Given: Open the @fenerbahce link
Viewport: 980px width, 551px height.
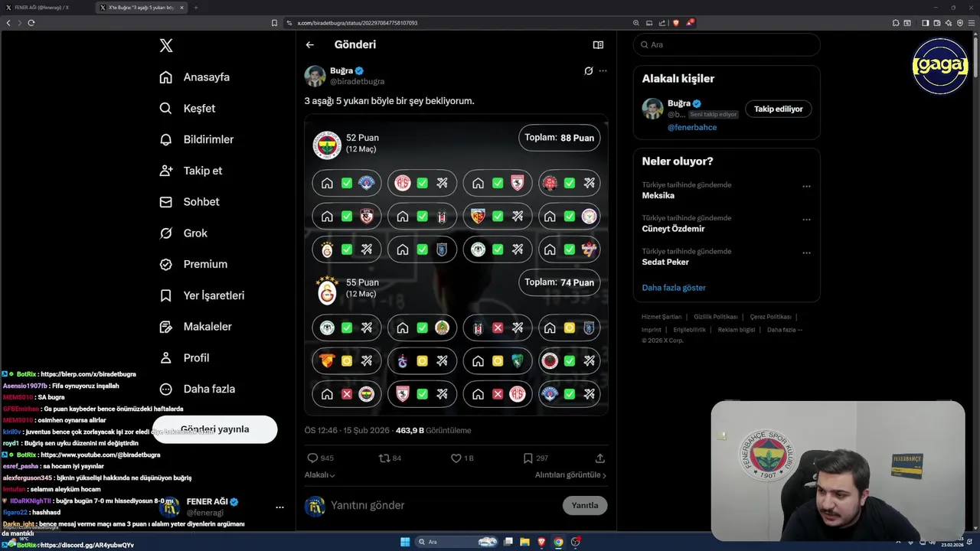Looking at the screenshot, I should pyautogui.click(x=692, y=127).
